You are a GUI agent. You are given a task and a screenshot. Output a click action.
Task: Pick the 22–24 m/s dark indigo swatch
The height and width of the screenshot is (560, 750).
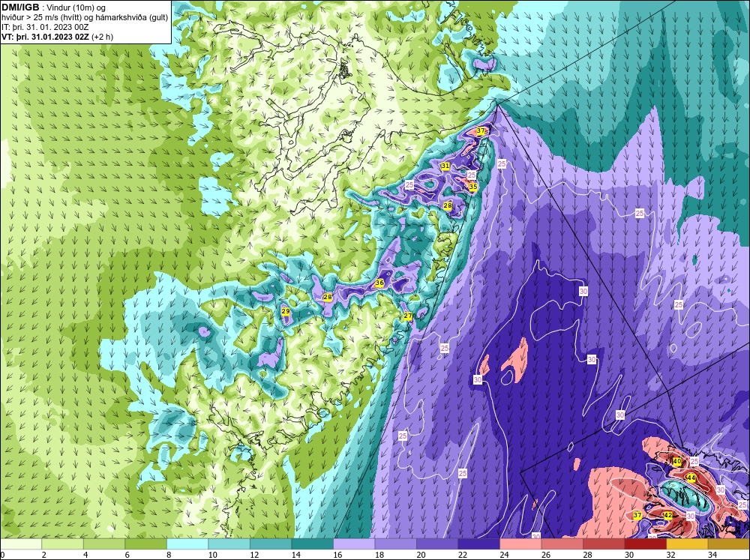click(x=478, y=544)
